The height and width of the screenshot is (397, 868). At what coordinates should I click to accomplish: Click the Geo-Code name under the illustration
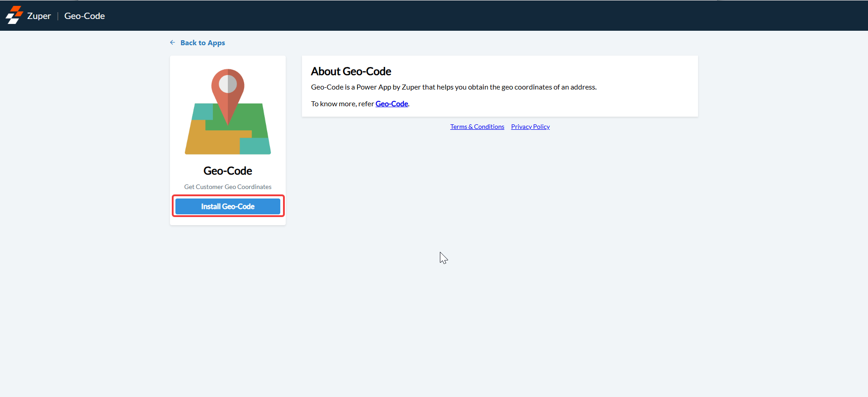[228, 171]
